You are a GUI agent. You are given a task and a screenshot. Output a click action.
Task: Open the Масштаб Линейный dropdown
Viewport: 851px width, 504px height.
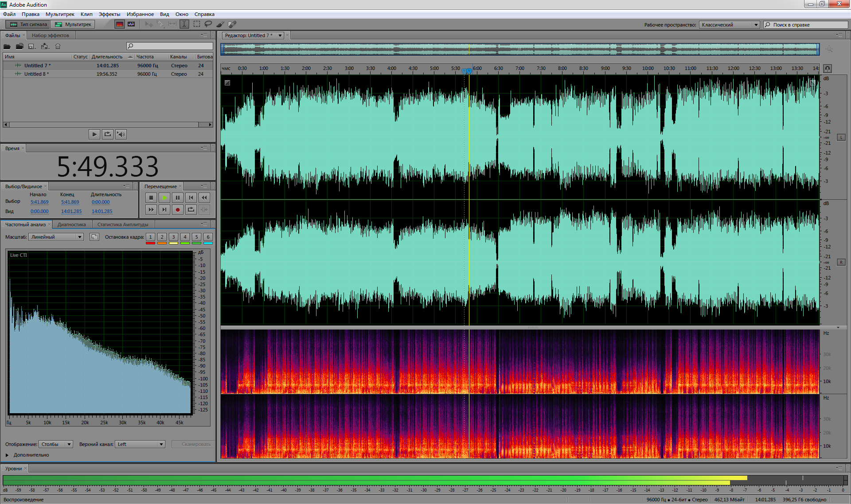click(x=56, y=237)
